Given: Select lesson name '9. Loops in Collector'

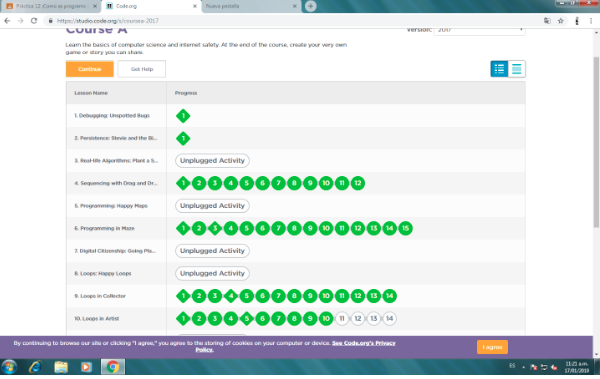Looking at the screenshot, I should (100, 296).
